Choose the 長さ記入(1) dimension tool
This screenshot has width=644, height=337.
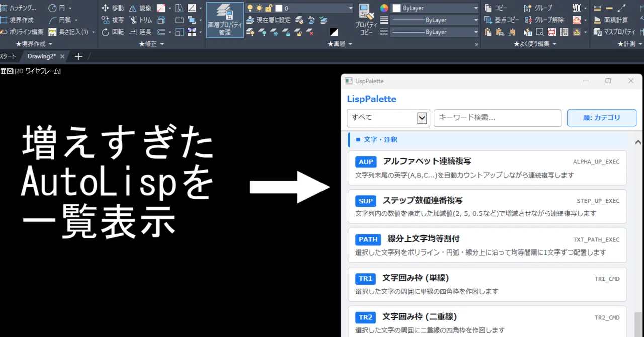pyautogui.click(x=68, y=32)
